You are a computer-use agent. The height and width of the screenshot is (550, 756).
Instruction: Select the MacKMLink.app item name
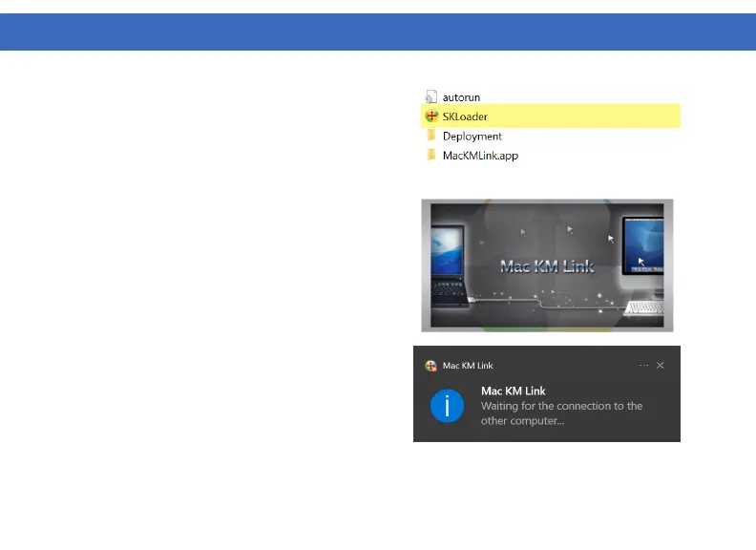click(x=480, y=155)
